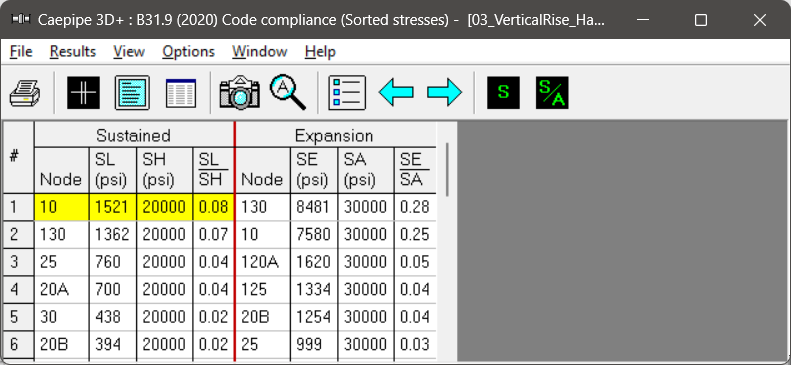Screen dimensions: 791x365
Task: Click the SH (psi) column header
Action: (x=164, y=170)
